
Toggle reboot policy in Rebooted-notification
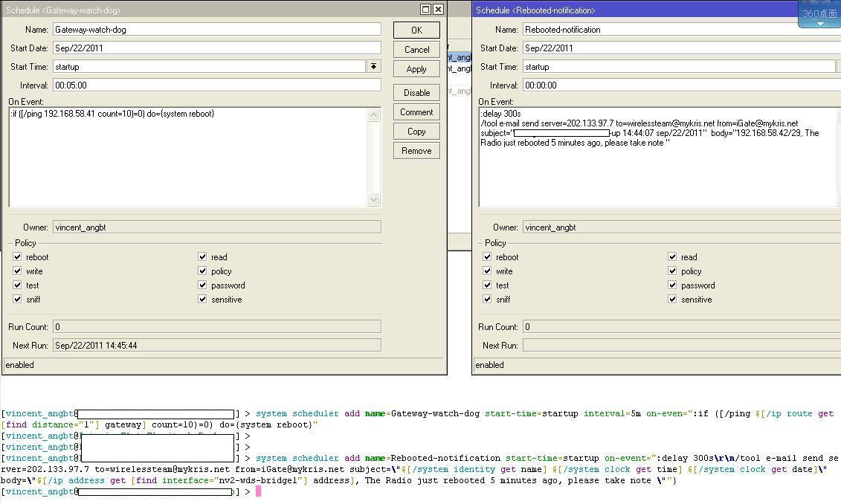coord(487,256)
